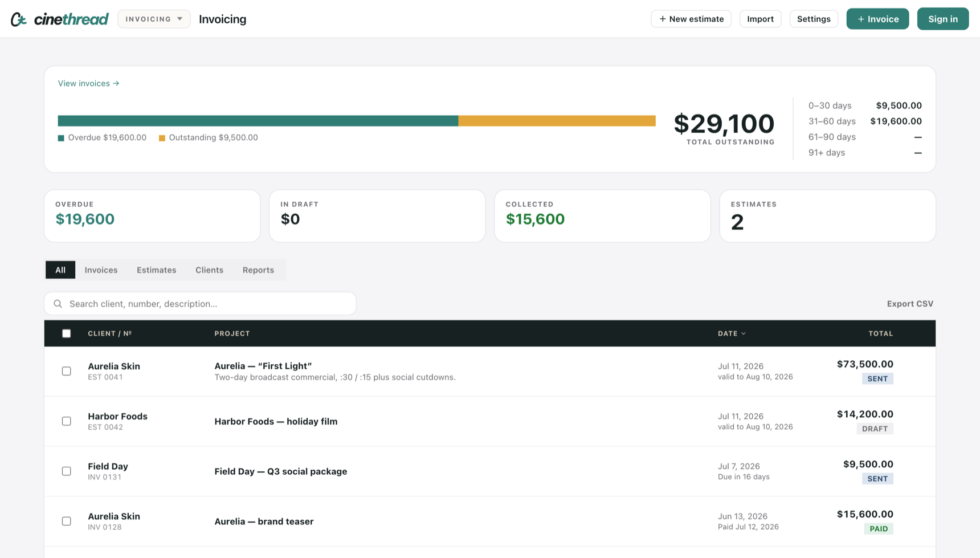Toggle the select-all header checkbox
This screenshot has height=558, width=980.
coord(67,333)
